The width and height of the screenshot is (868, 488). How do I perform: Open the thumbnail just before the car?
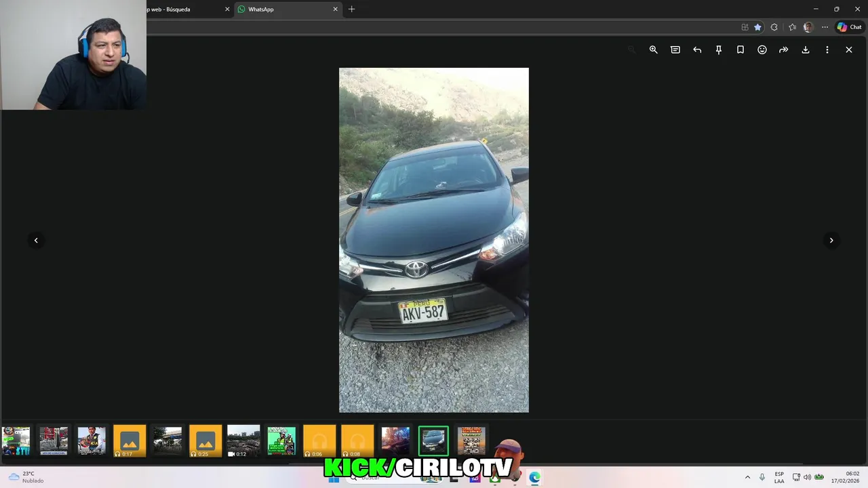tap(395, 441)
